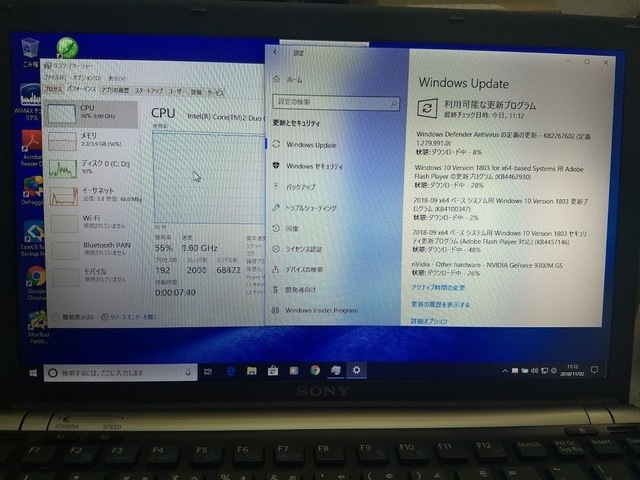Click the View update history link
Viewport: 640px width, 480px height.
click(440, 304)
